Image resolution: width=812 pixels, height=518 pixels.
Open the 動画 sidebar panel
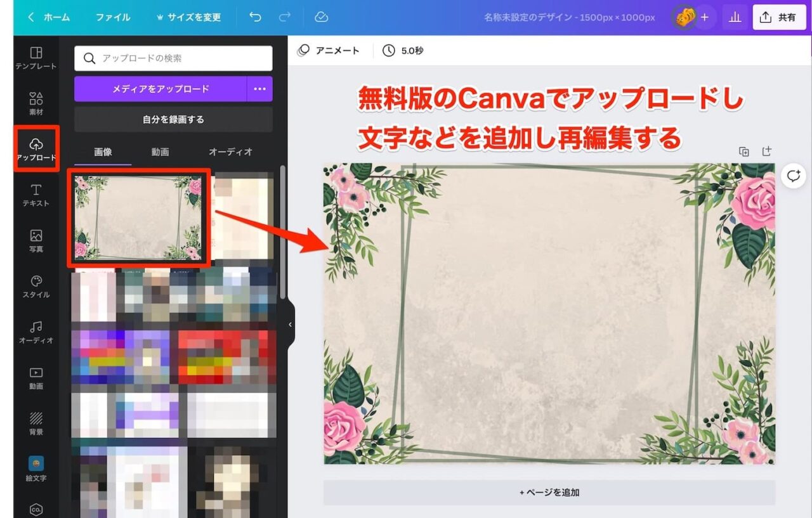[36, 377]
